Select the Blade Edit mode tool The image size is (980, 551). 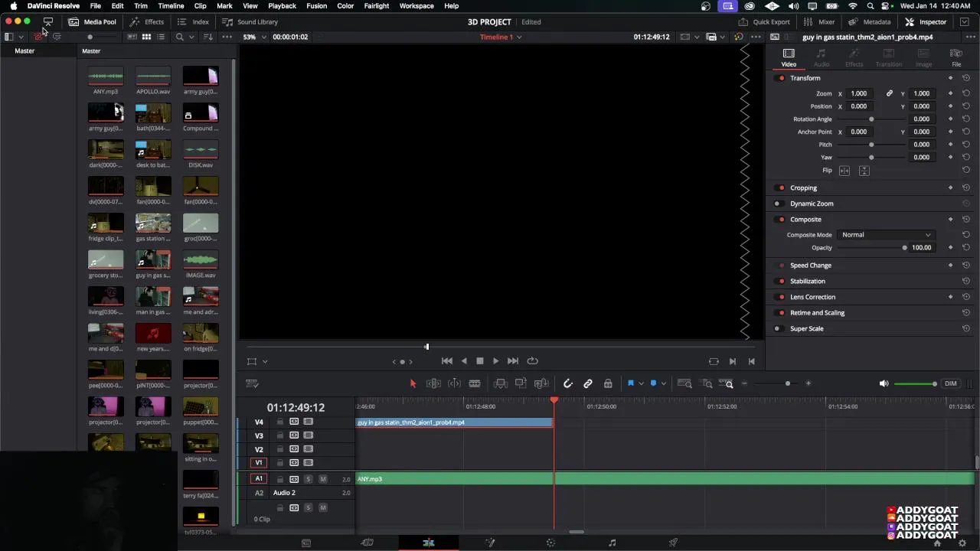(475, 383)
